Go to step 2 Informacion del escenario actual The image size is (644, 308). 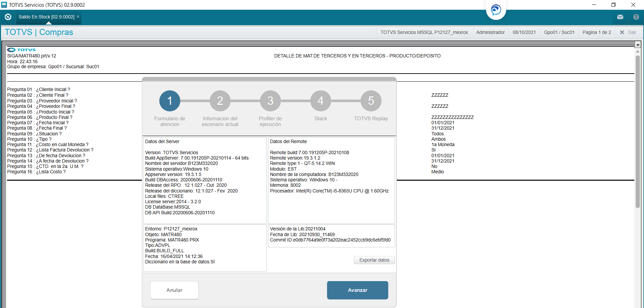coord(220,101)
